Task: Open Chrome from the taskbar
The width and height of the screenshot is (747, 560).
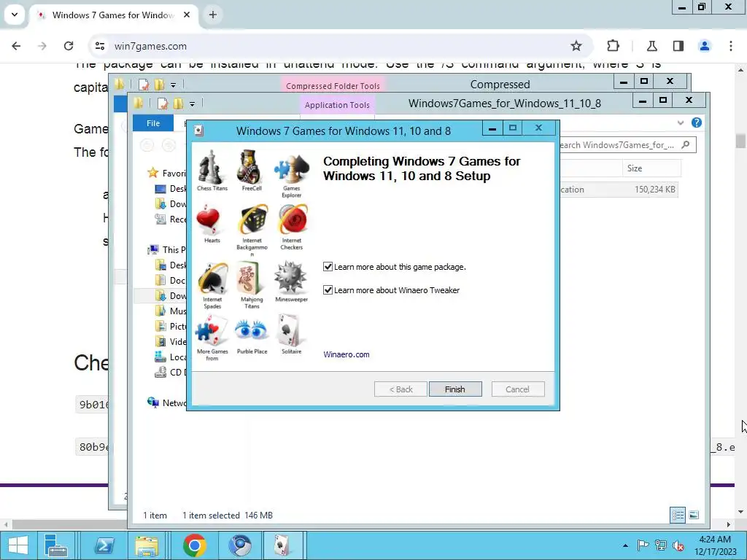Action: [194, 545]
